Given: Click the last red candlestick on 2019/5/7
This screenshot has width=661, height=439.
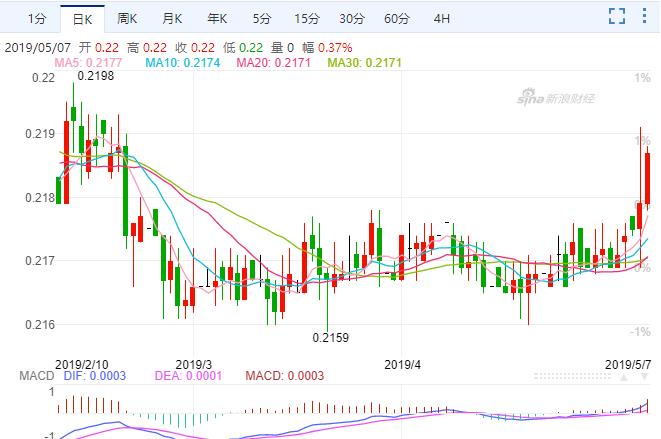Looking at the screenshot, I should (x=648, y=178).
